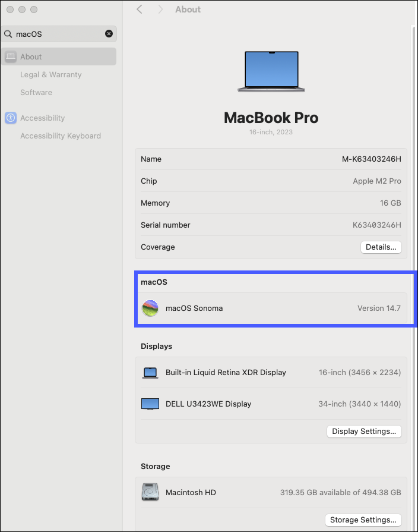The width and height of the screenshot is (418, 532).
Task: Click the macOS Sonoma label
Action: tap(194, 308)
